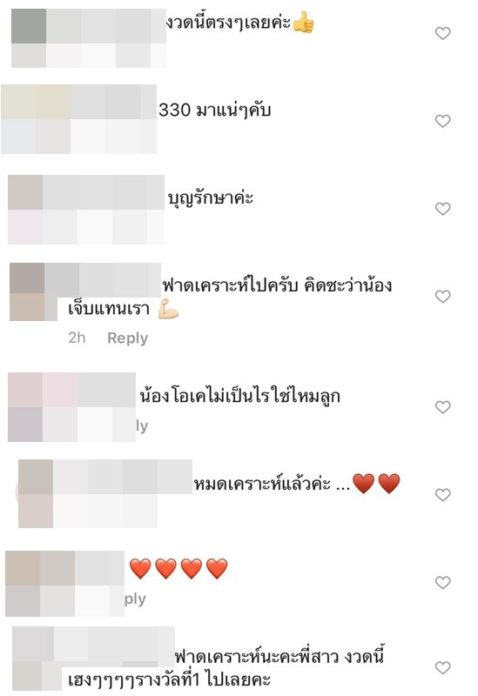Tap heart beside "บุญรักษาค่ะ" comment
Screen dimensions: 478x696
[442, 209]
